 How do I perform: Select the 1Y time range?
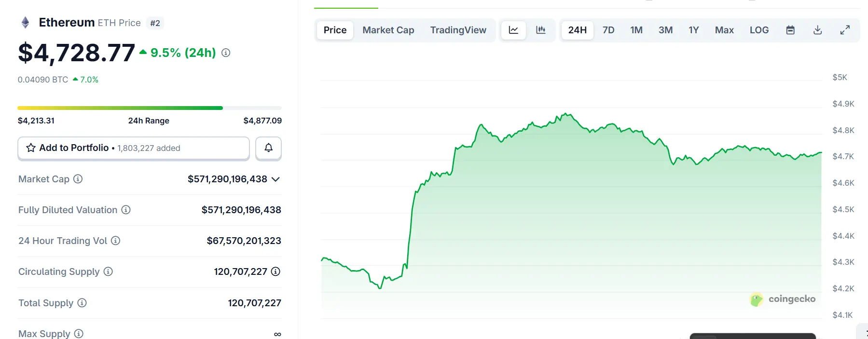point(694,30)
